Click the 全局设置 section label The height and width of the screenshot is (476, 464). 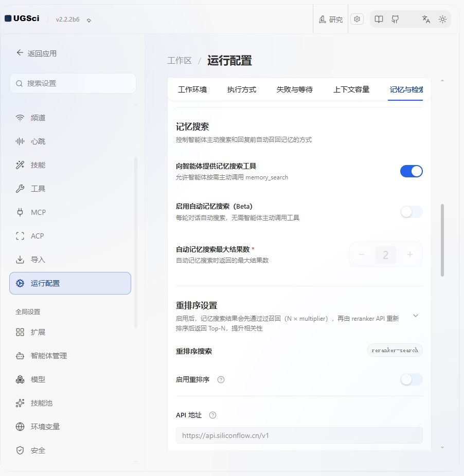click(x=28, y=312)
